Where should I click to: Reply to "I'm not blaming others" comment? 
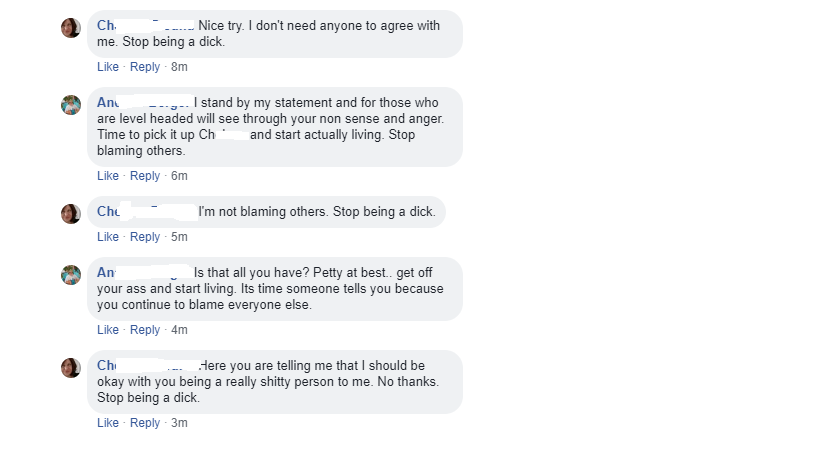click(145, 237)
